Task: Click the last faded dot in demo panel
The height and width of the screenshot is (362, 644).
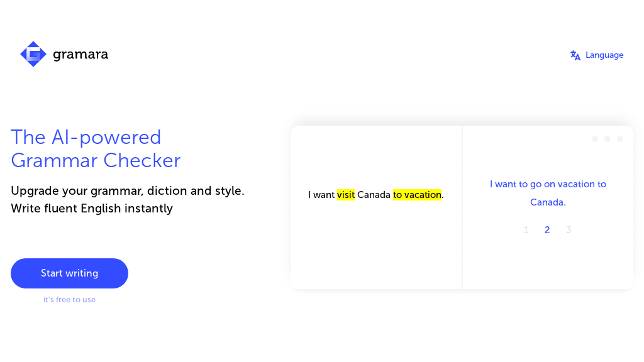Action: pos(620,139)
